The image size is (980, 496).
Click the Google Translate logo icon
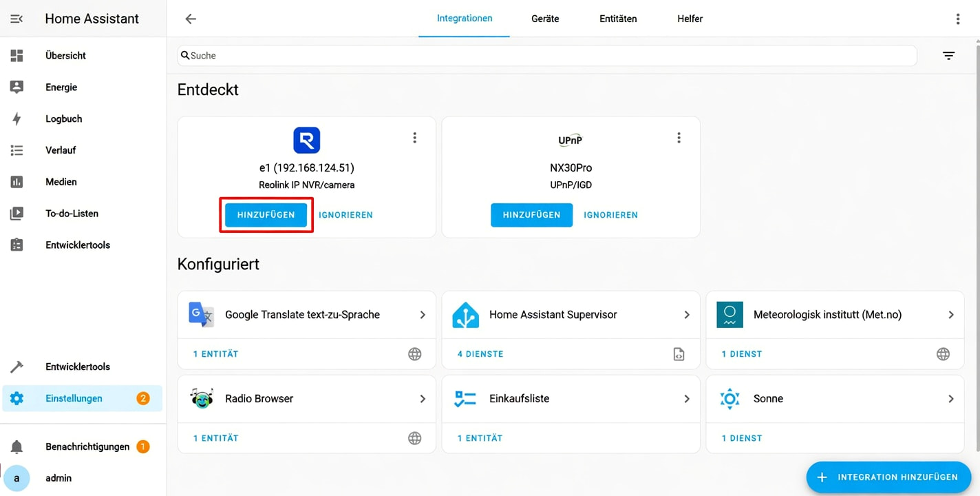pyautogui.click(x=202, y=315)
